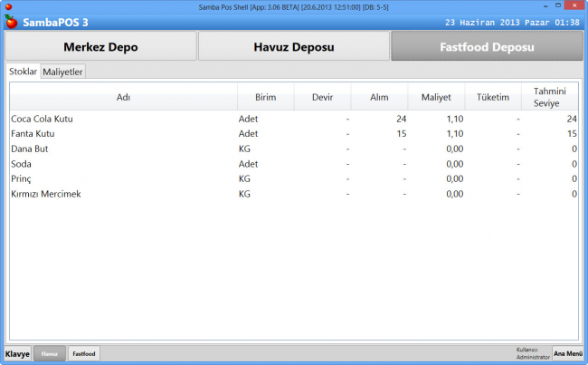Open the Stoklar tab
Image resolution: width=588 pixels, height=365 pixels.
point(23,72)
